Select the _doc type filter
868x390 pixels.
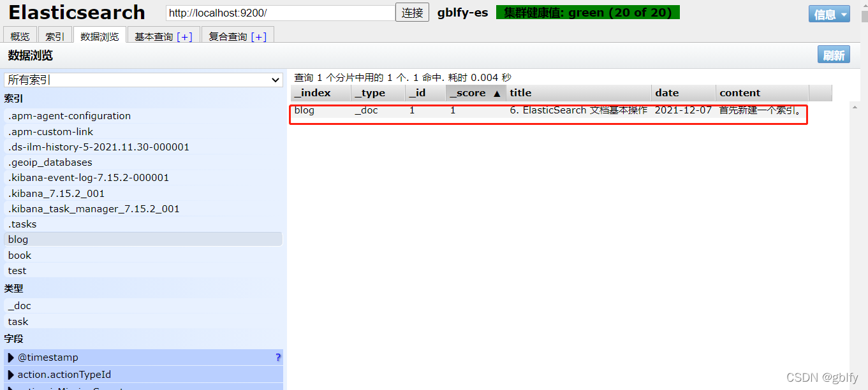click(x=143, y=306)
